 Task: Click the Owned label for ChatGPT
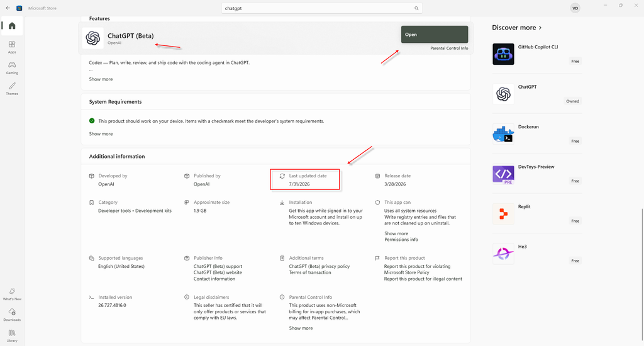coord(572,101)
